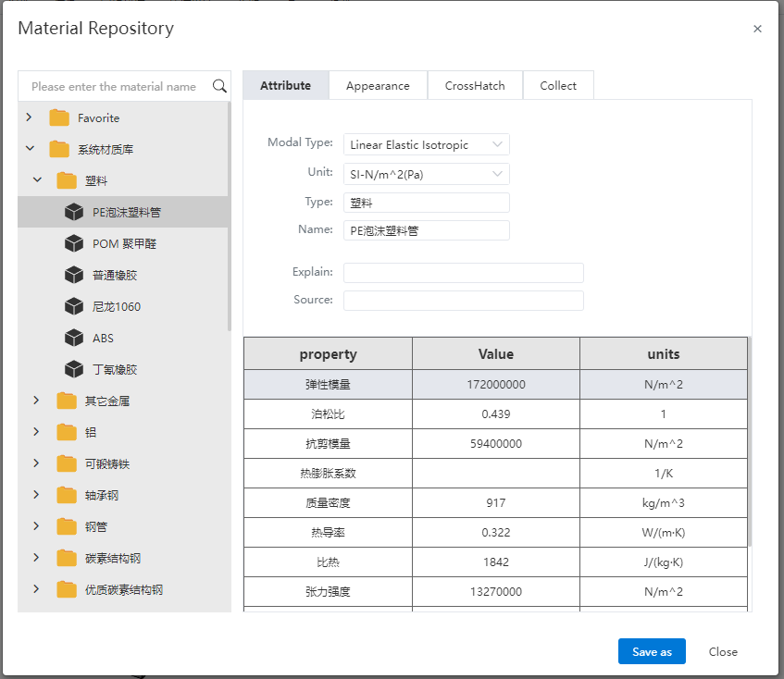The width and height of the screenshot is (784, 679).
Task: Close the Material Repository dialog with X
Action: coord(757,29)
